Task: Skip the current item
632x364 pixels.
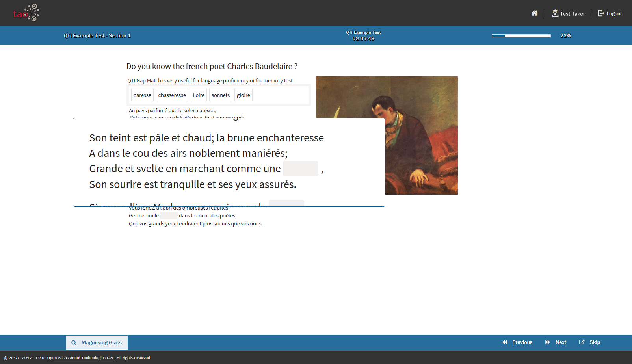Action: tap(589, 342)
